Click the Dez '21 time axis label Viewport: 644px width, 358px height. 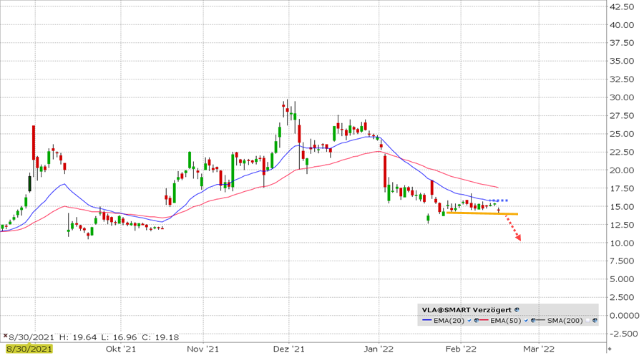pos(289,349)
